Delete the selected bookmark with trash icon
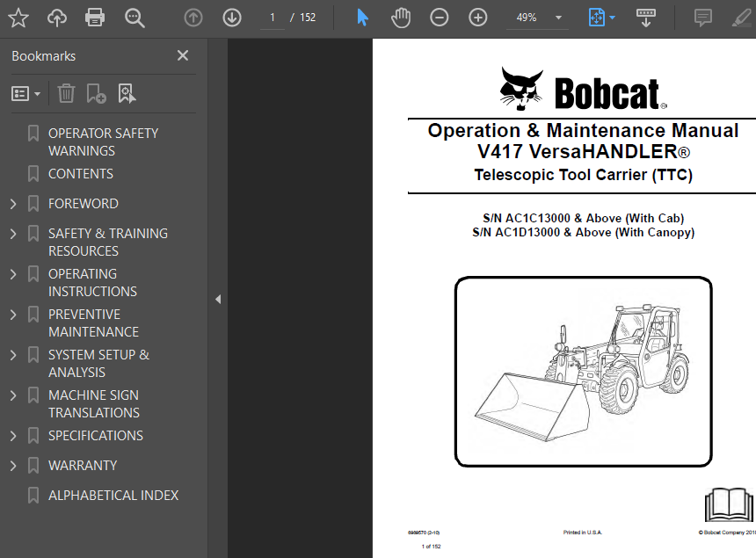756x558 pixels. (66, 93)
